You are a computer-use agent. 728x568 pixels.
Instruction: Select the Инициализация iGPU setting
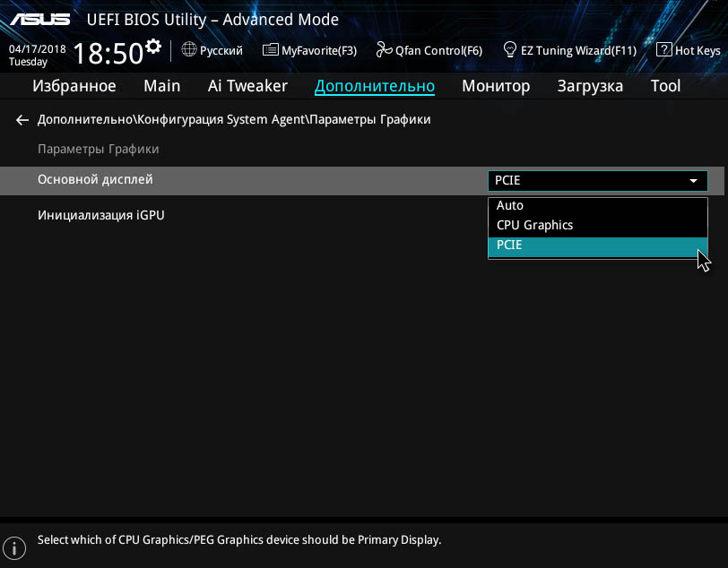coord(100,215)
